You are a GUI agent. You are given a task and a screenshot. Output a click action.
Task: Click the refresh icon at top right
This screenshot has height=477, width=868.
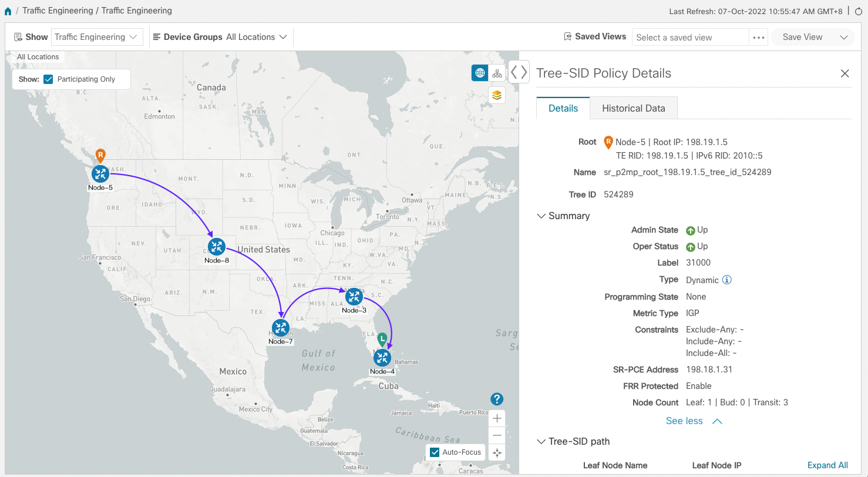pyautogui.click(x=858, y=11)
